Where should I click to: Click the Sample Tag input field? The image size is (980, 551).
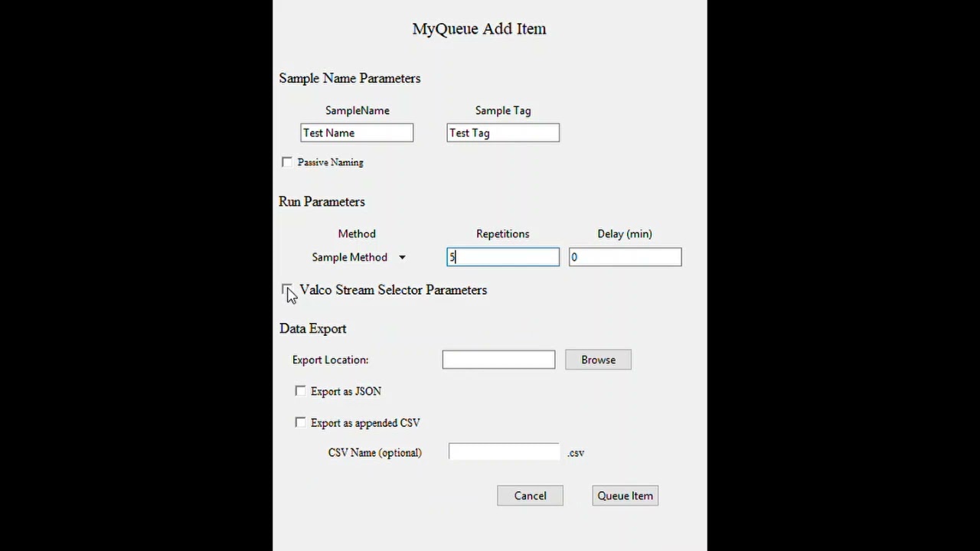click(x=503, y=133)
